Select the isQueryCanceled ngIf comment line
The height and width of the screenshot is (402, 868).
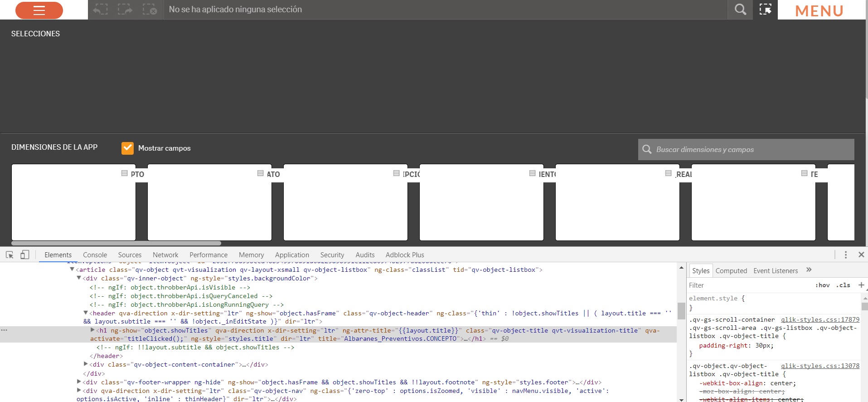pos(181,296)
